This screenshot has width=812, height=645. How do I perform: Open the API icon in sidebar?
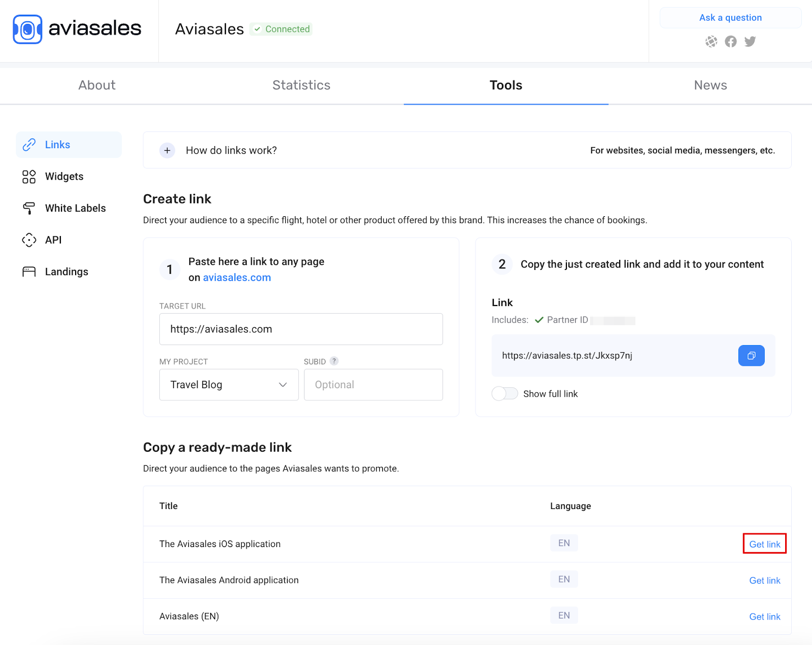point(29,240)
